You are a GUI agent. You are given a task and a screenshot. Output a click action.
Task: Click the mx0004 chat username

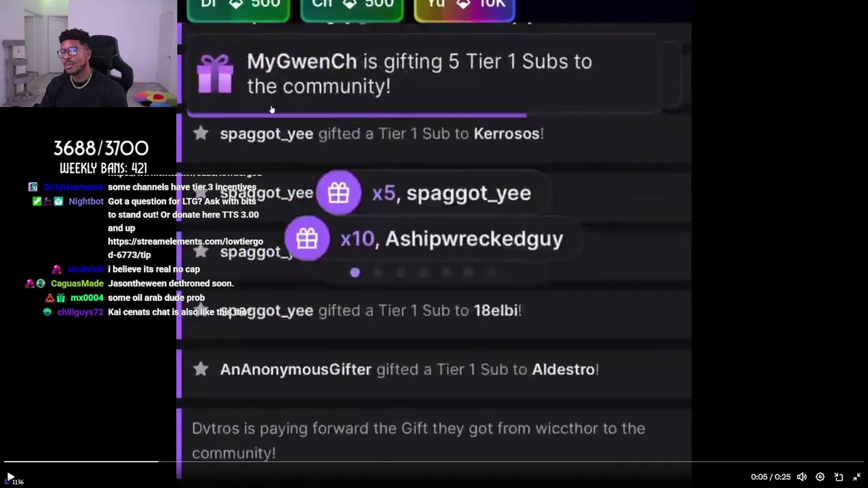tap(87, 298)
